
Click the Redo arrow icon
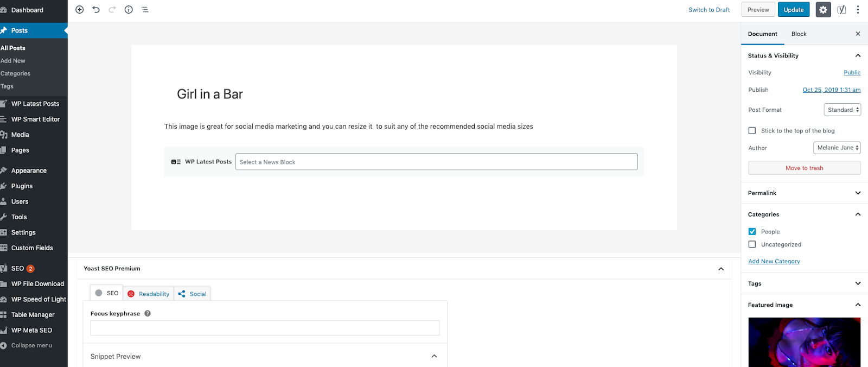pos(112,10)
